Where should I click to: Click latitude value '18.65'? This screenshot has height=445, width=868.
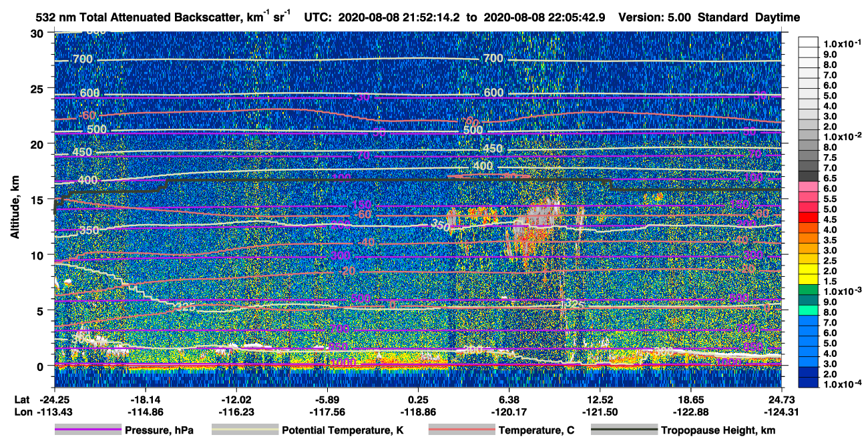pos(691,400)
